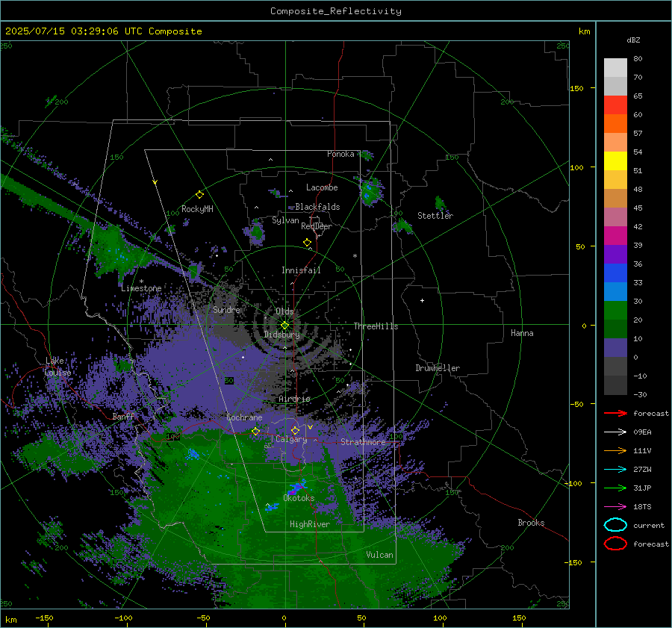Select the yellow swatch in dBZ legend
This screenshot has width=672, height=628.
click(615, 161)
